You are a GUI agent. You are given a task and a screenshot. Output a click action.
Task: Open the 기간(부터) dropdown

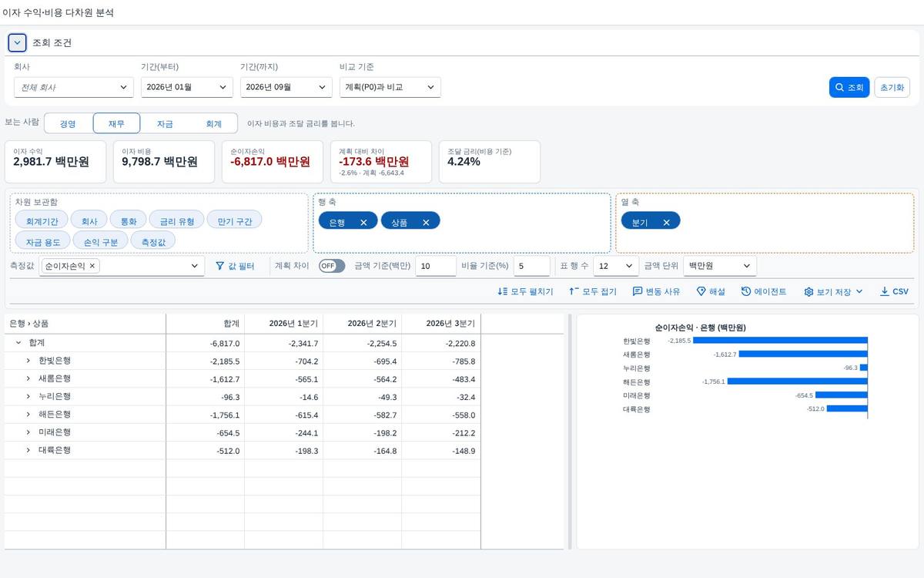(187, 87)
